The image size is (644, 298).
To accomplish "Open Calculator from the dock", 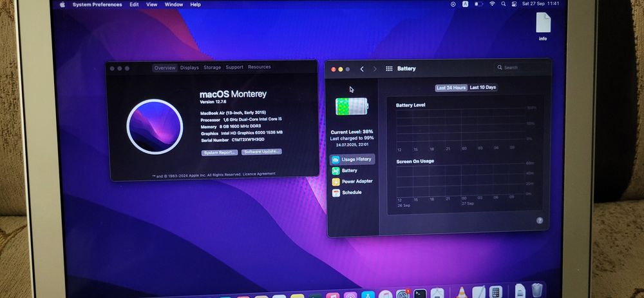I will [496, 292].
